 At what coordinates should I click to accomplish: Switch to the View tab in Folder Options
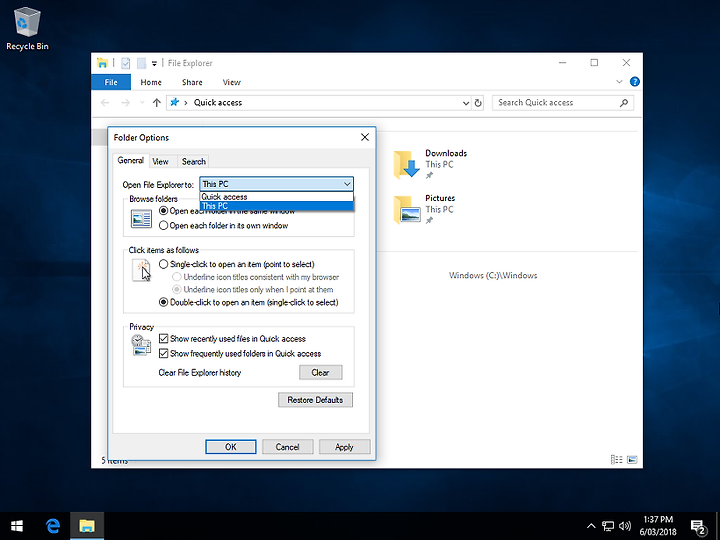pos(160,162)
